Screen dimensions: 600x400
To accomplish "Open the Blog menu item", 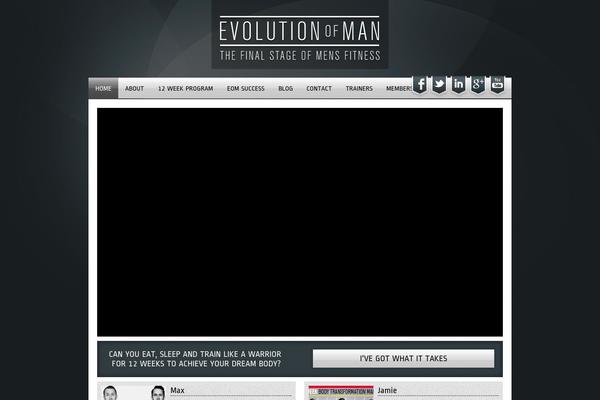I will [x=285, y=88].
